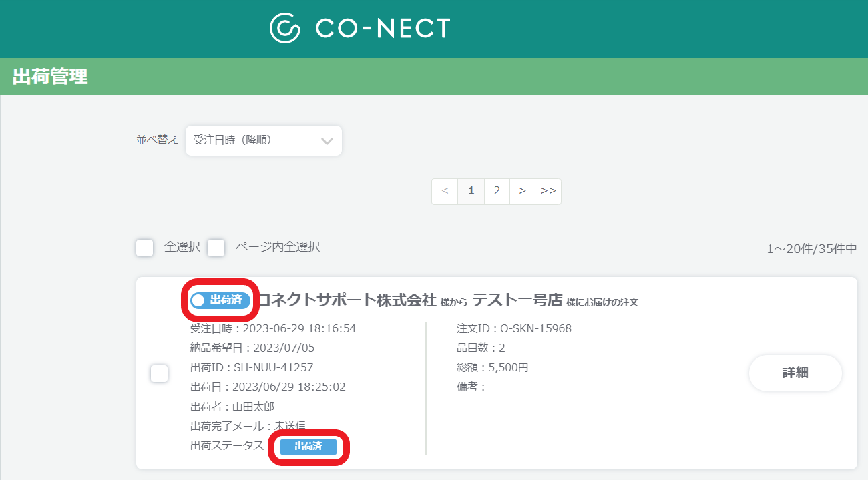Click the CO-NECT logo icon
This screenshot has width=868, height=480.
click(x=286, y=28)
